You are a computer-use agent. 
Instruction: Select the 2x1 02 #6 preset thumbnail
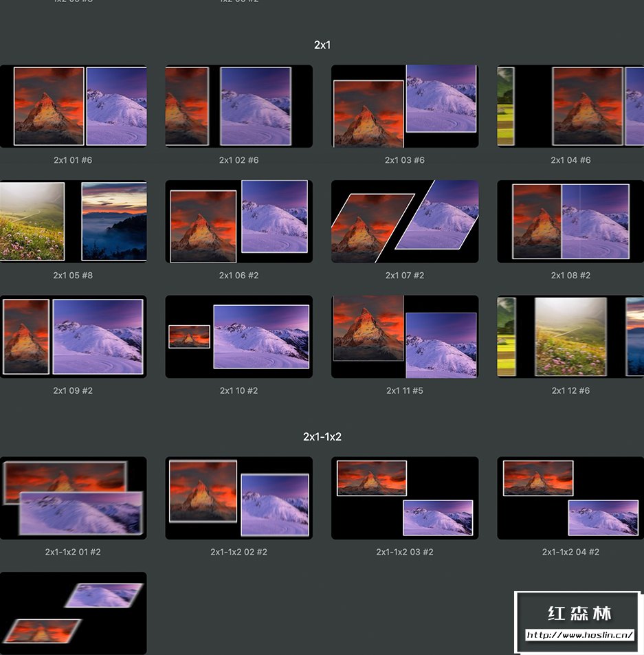pyautogui.click(x=239, y=106)
